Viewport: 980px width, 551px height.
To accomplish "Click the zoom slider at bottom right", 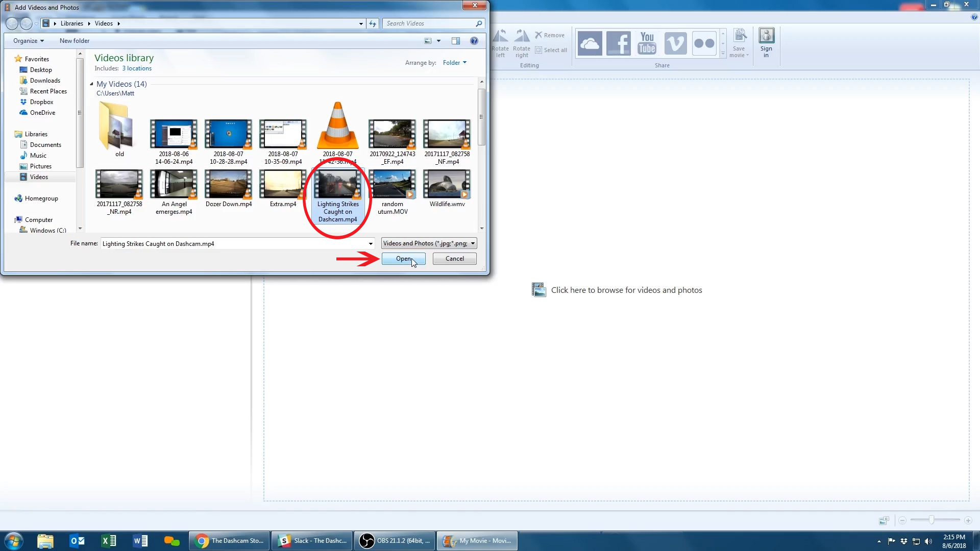I will tap(932, 520).
